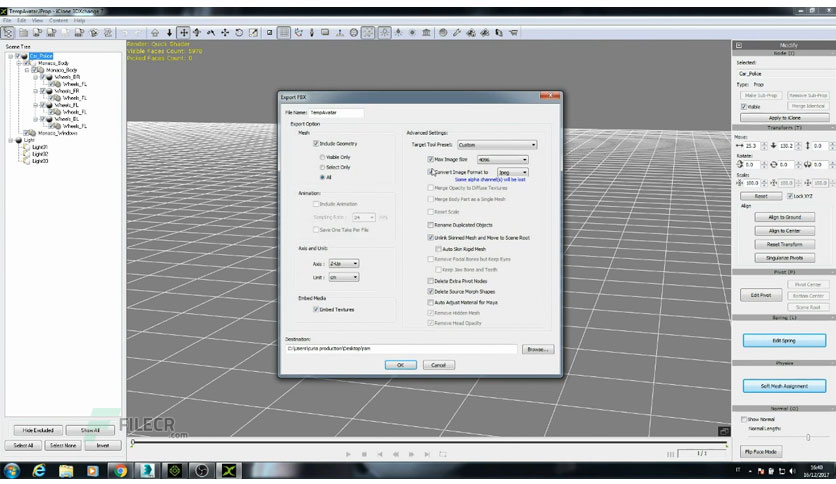Open the Axis dropdown in Export FBX
This screenshot has height=484, width=836.
coord(343,263)
